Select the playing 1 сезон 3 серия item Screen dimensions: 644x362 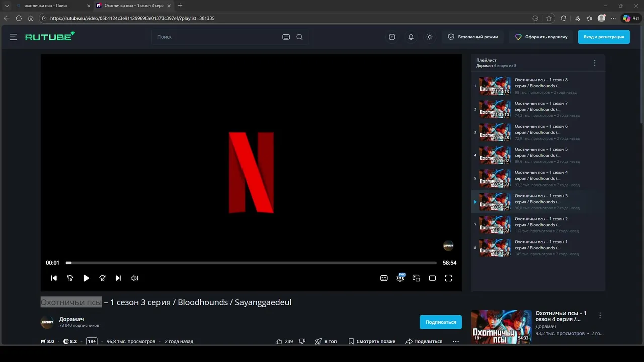(538, 202)
